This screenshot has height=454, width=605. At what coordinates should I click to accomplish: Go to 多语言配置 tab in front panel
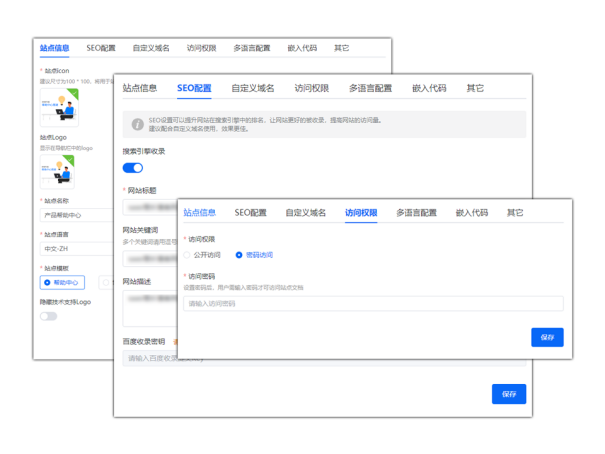point(416,213)
